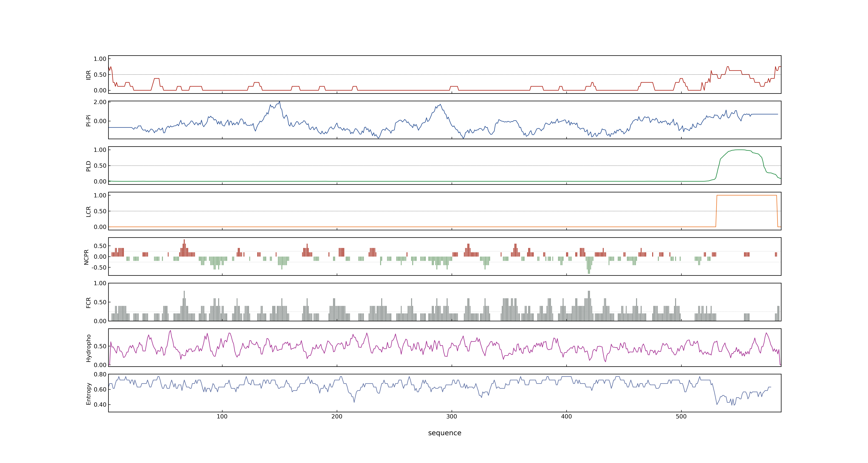Image resolution: width=868 pixels, height=463 pixels.
Task: Click the 0.60 tick on the Entropy axis
Action: [100, 390]
